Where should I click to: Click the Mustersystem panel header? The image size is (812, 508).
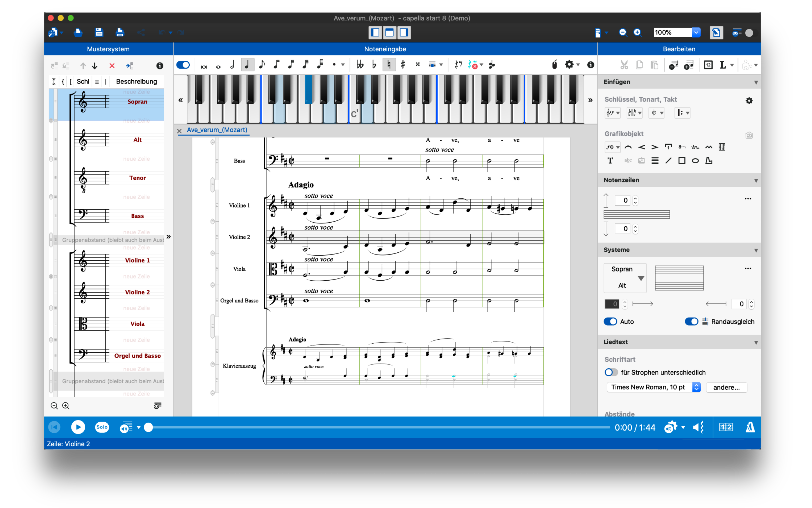coord(108,49)
